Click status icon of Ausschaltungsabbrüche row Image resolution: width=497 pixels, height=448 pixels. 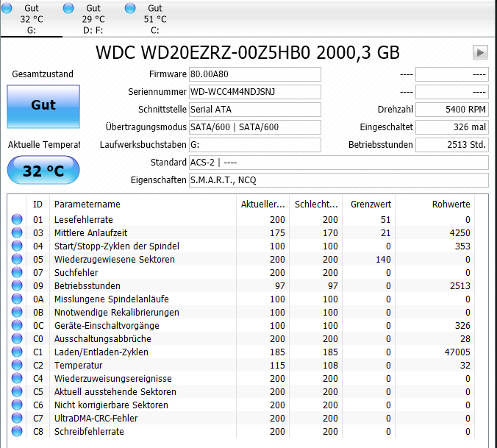point(17,338)
